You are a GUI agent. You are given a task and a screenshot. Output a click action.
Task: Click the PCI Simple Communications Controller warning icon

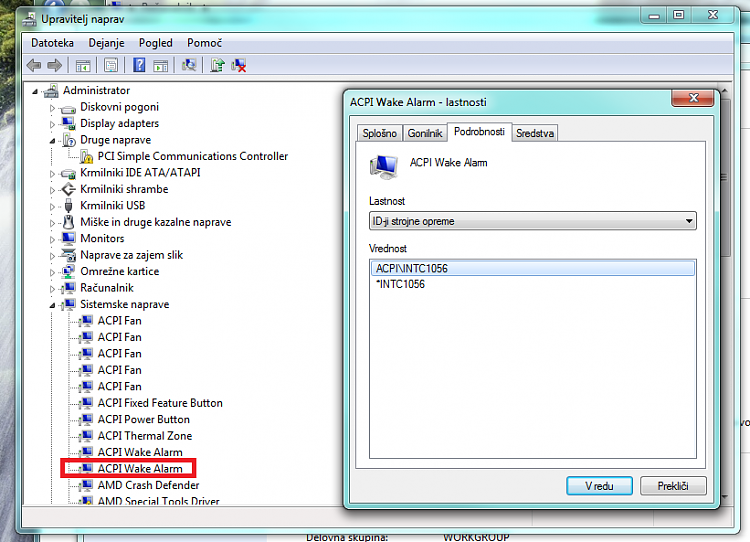(x=86, y=156)
